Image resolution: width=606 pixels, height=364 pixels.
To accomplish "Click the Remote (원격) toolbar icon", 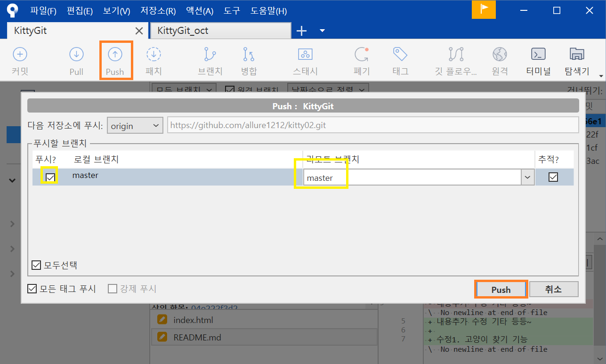I will [500, 61].
